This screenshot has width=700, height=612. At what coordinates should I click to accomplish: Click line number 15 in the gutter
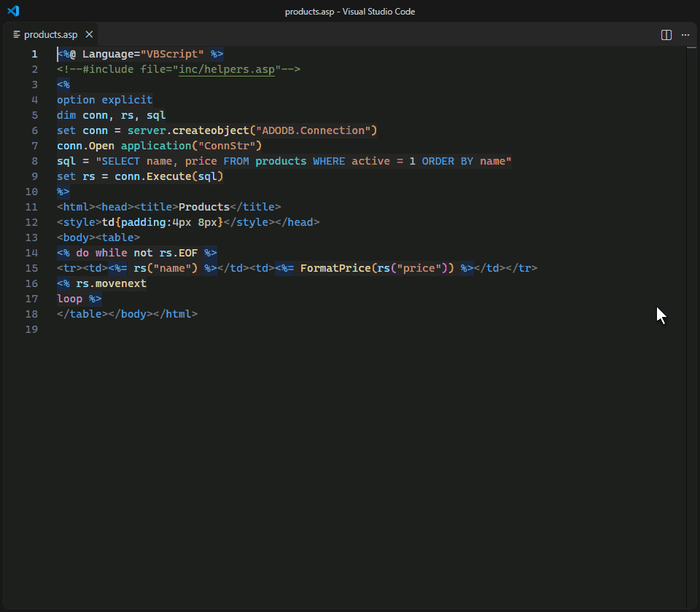pyautogui.click(x=31, y=268)
